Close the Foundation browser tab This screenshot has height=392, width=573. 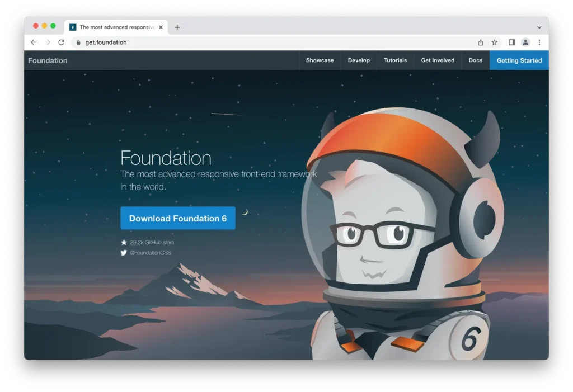(x=161, y=27)
